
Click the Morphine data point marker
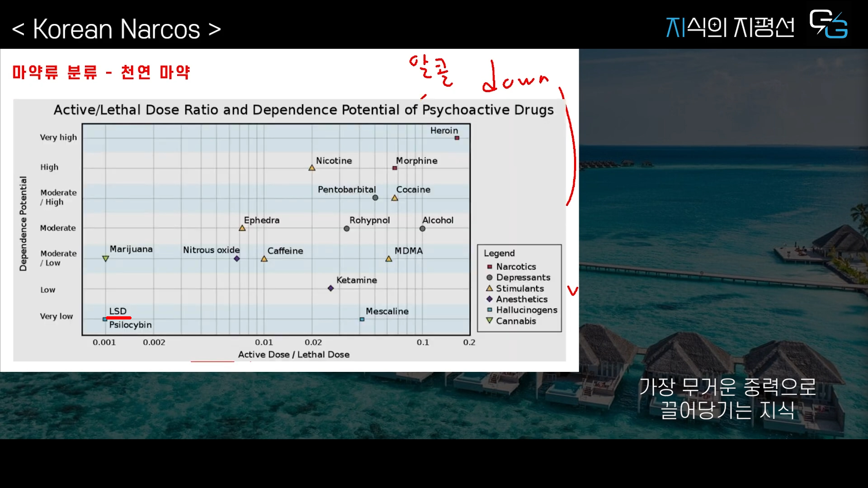point(395,168)
